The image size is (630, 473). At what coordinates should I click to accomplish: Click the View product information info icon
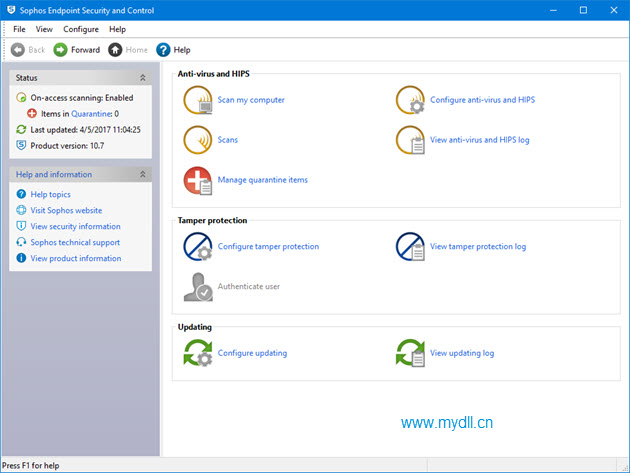[21, 258]
